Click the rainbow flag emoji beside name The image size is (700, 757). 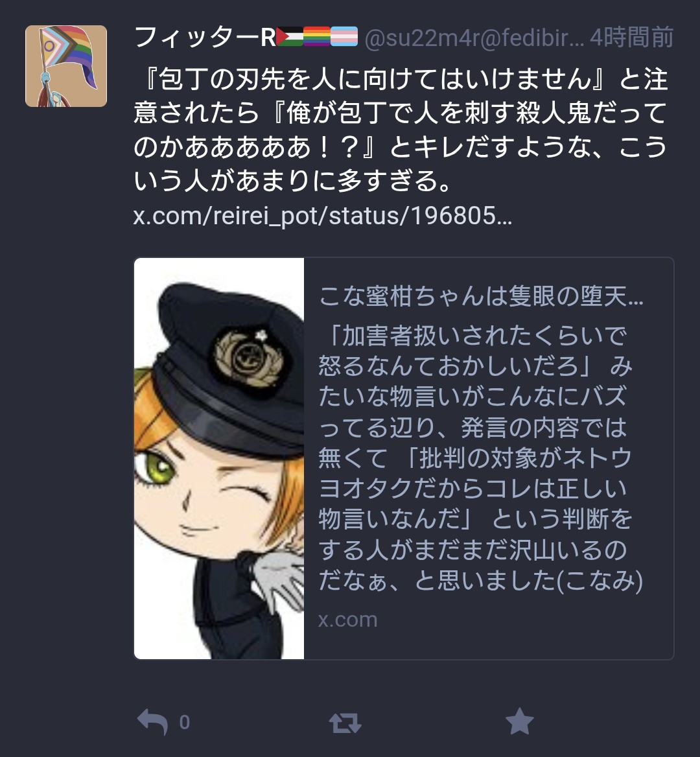[x=317, y=37]
